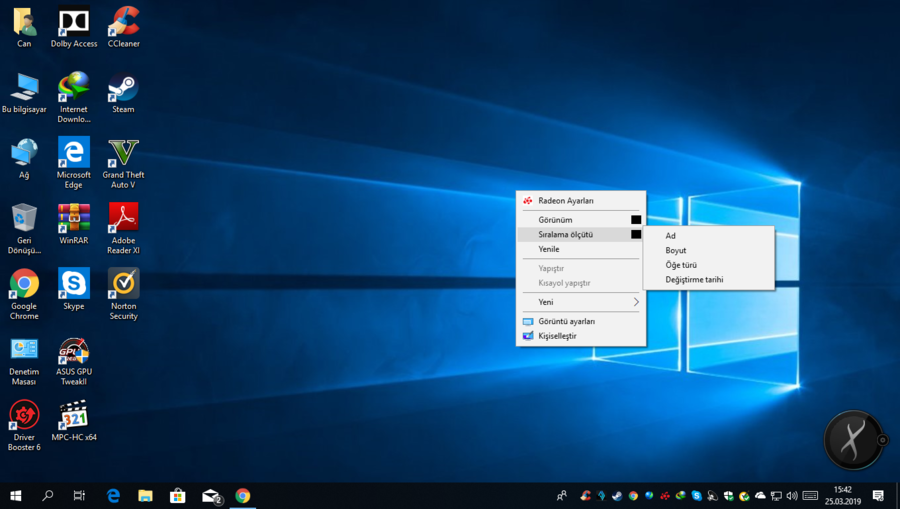Sort by Değiştirme tarihi
The image size is (900, 509).
694,280
